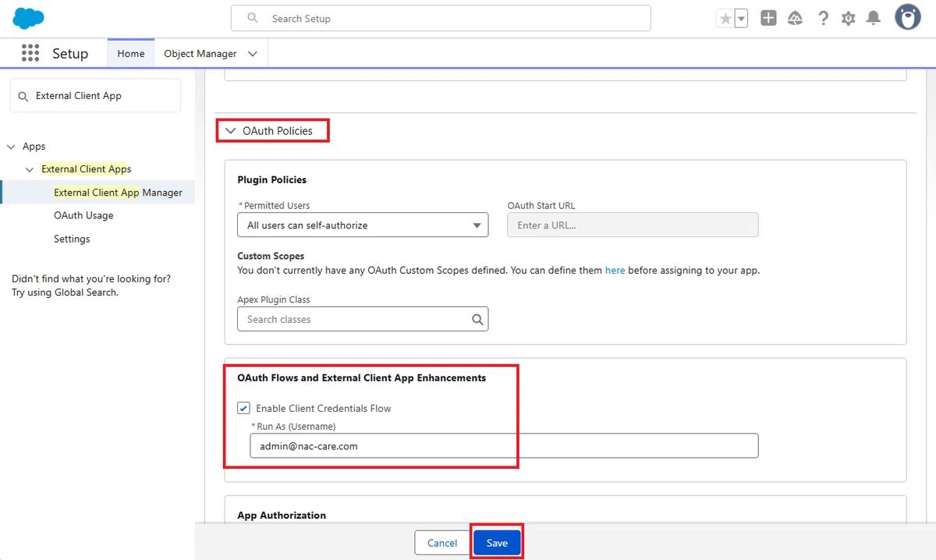Open the user profile avatar
The width and height of the screenshot is (936, 560).
907,18
